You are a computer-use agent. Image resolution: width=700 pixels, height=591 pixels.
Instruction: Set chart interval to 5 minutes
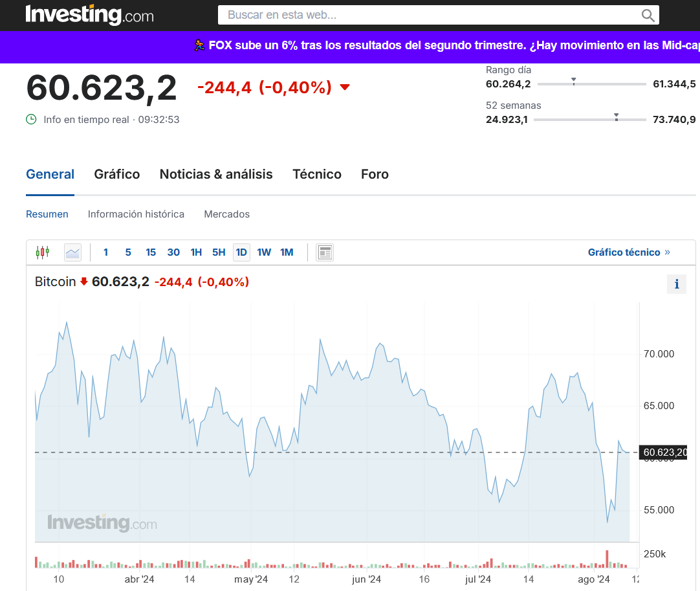point(128,252)
